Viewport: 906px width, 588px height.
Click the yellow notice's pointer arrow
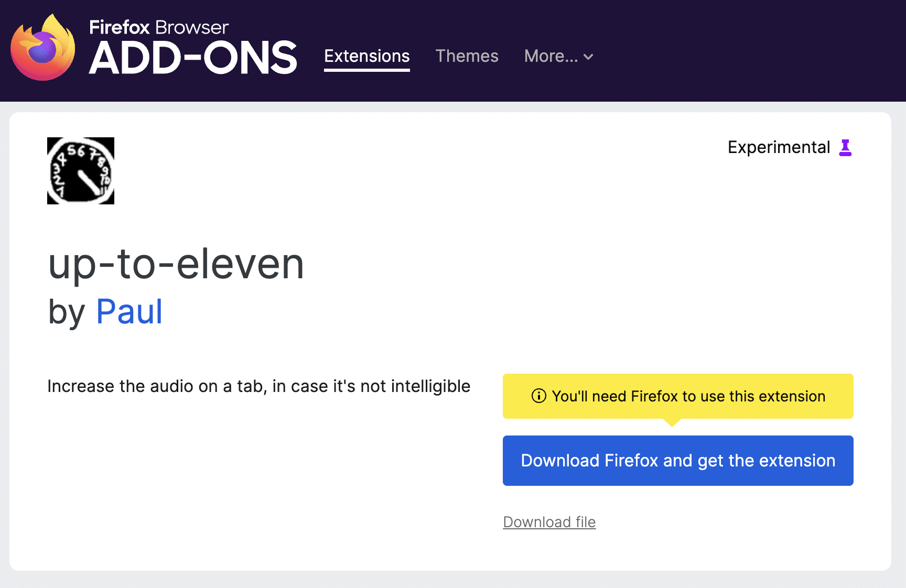672,422
